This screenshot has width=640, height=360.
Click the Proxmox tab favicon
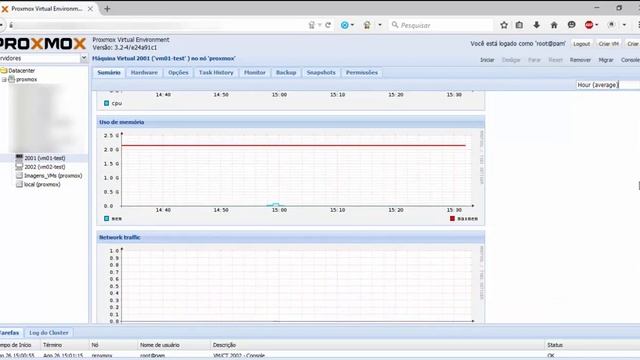[x=5, y=9]
